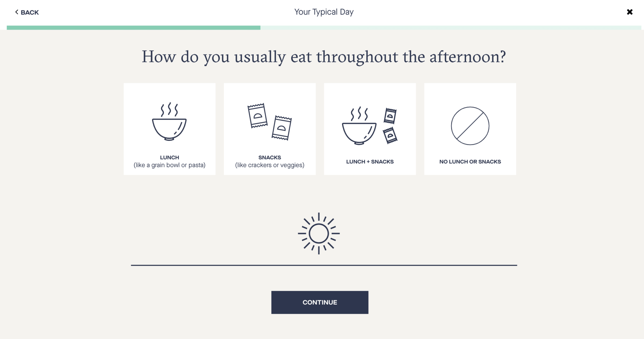Click the X dismiss icon
Viewport: 644px width, 339px height.
[630, 12]
